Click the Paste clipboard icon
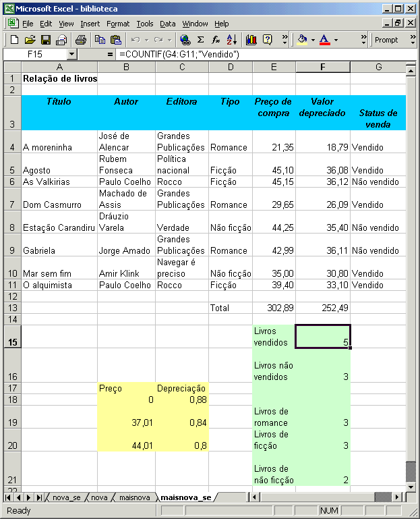The image size is (420, 519). point(116,40)
